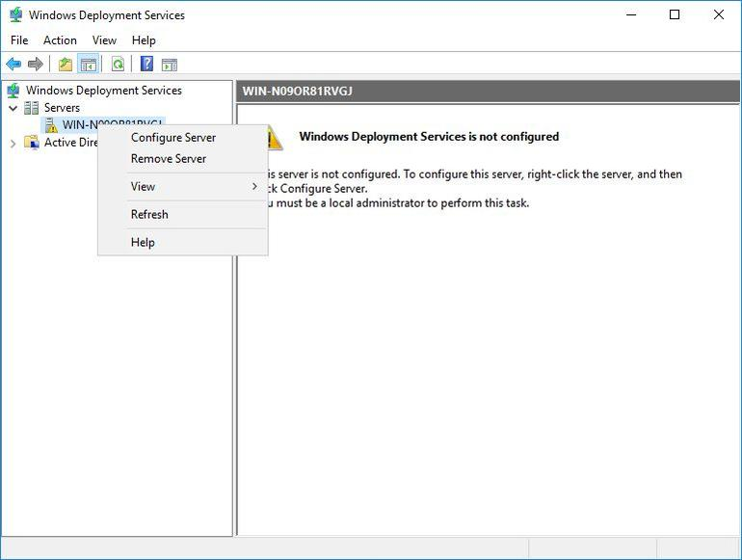Toggle the Show/Hide Console Tree icon
The width and height of the screenshot is (742, 560).
[x=88, y=65]
